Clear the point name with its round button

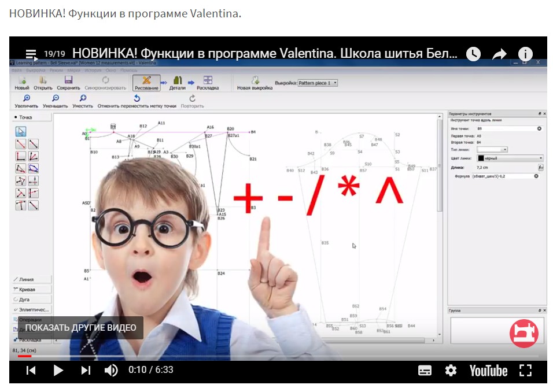pos(539,129)
